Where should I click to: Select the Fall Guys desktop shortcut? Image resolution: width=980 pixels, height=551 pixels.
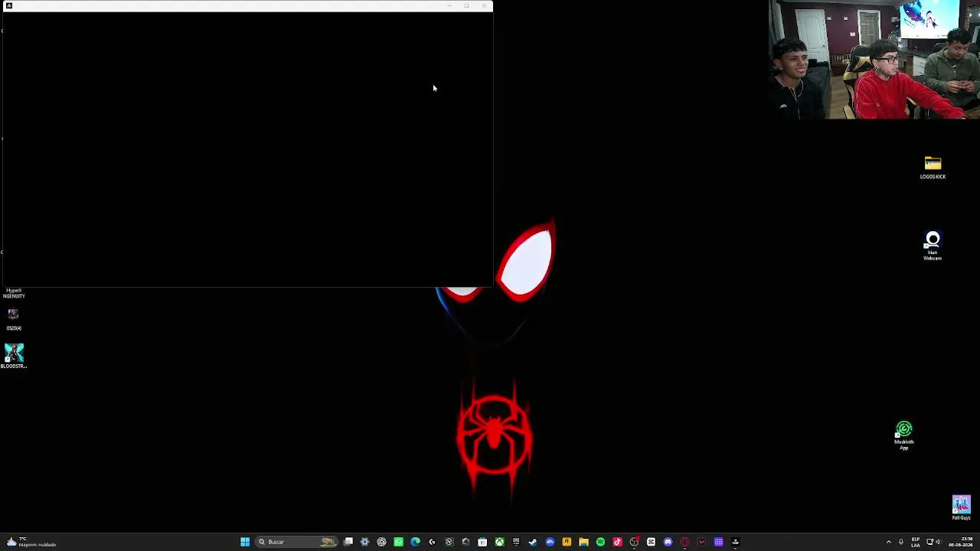click(x=962, y=507)
